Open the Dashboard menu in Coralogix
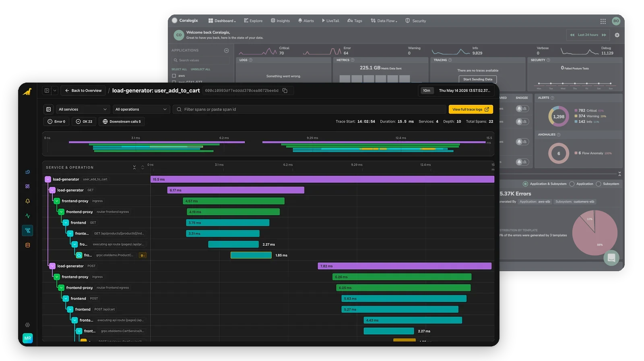 [x=222, y=21]
